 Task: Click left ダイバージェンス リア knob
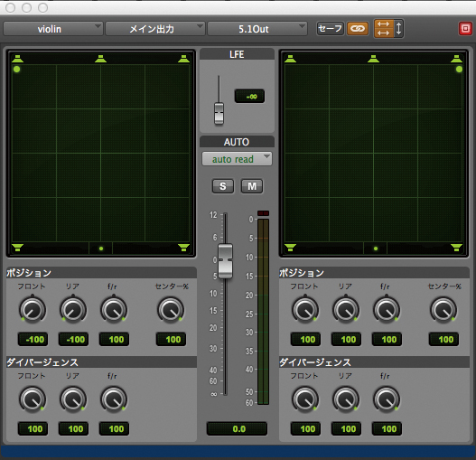73,399
